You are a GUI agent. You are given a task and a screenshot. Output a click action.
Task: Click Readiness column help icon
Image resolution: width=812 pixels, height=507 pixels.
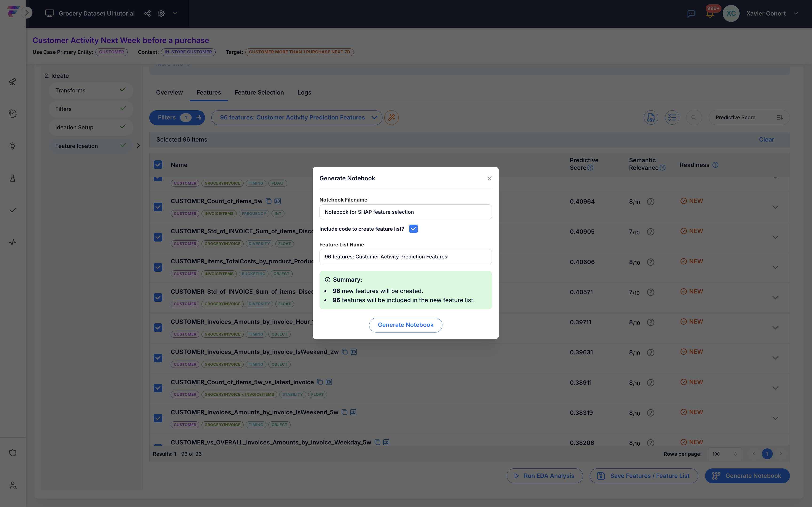point(715,165)
